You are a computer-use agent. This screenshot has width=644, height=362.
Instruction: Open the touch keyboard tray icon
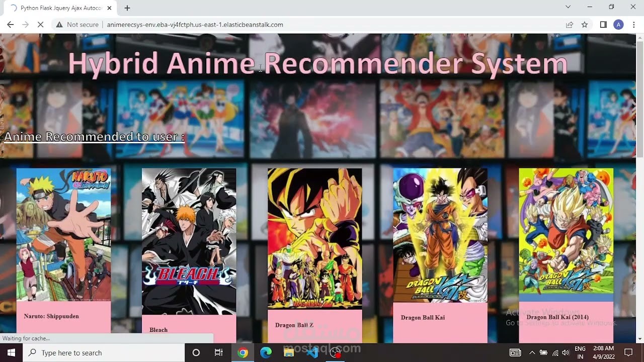pos(515,352)
